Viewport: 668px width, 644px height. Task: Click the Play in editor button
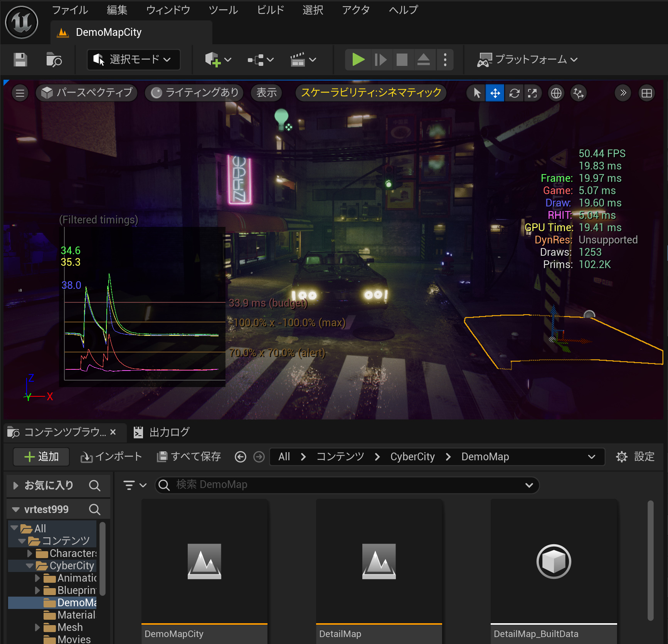point(358,60)
